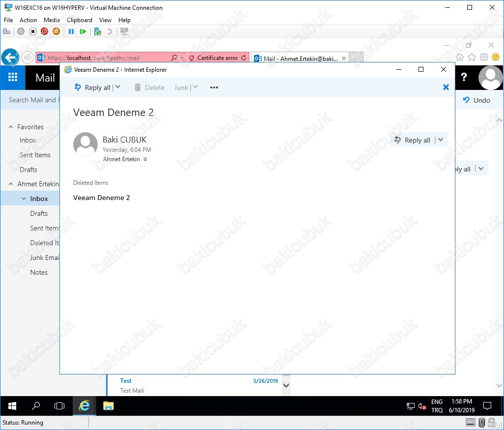Open the Media menu
Image resolution: width=504 pixels, height=430 pixels.
(52, 20)
